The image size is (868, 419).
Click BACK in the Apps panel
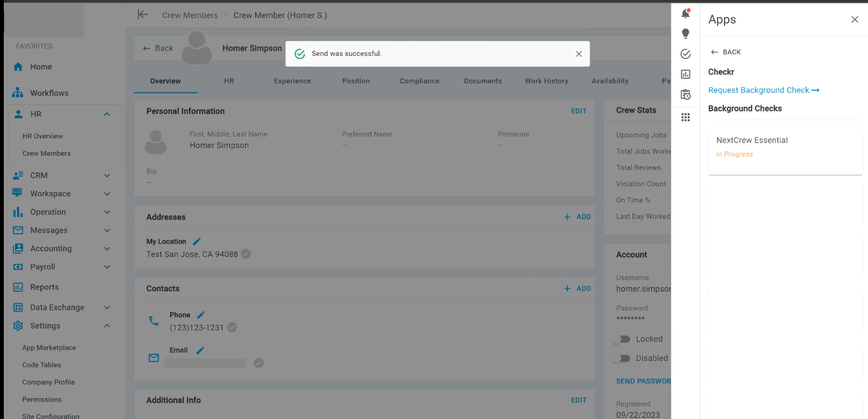click(725, 52)
